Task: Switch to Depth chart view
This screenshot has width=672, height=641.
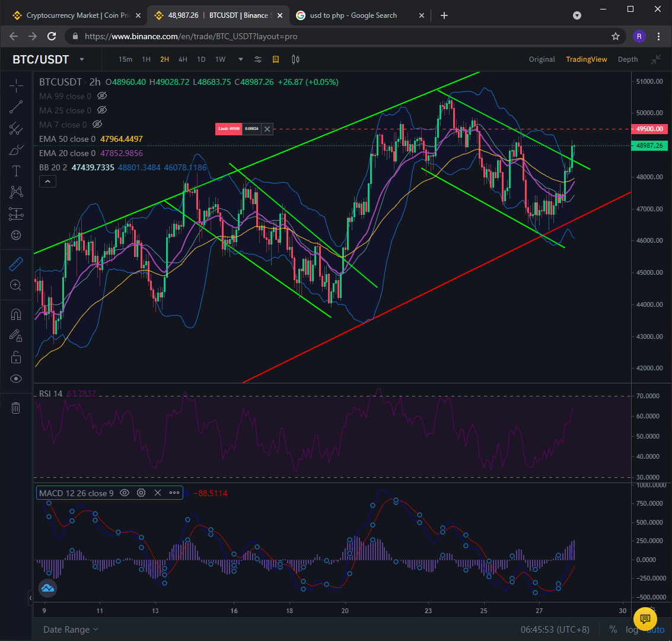Action: (628, 59)
